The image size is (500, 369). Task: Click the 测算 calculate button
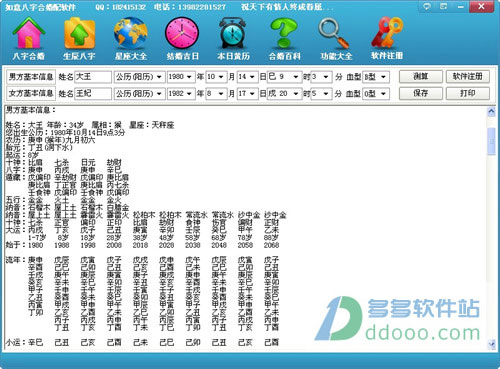point(421,77)
